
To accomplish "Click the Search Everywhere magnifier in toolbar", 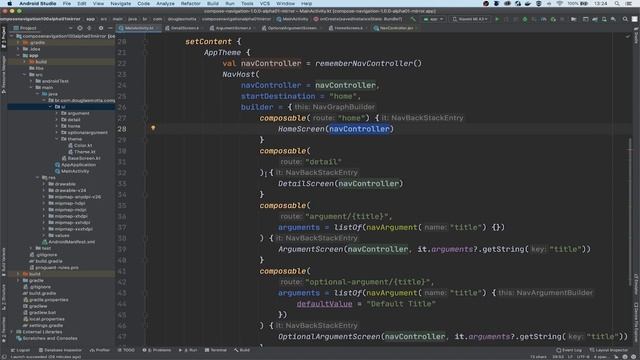I will pyautogui.click(x=625, y=19).
